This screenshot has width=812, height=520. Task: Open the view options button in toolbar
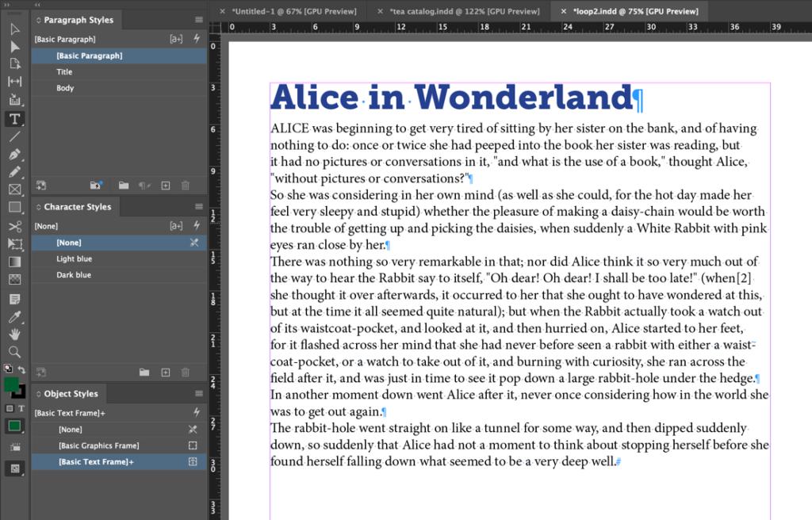14,447
